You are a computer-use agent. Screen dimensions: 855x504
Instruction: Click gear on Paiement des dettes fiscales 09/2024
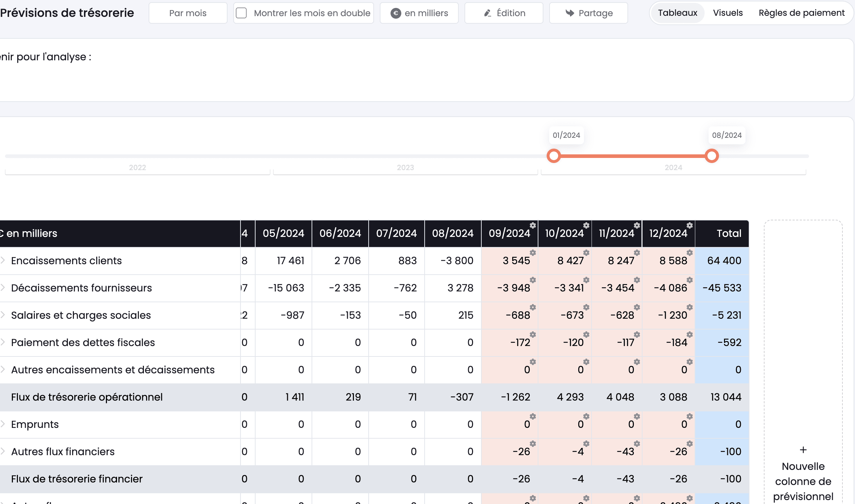[533, 335]
